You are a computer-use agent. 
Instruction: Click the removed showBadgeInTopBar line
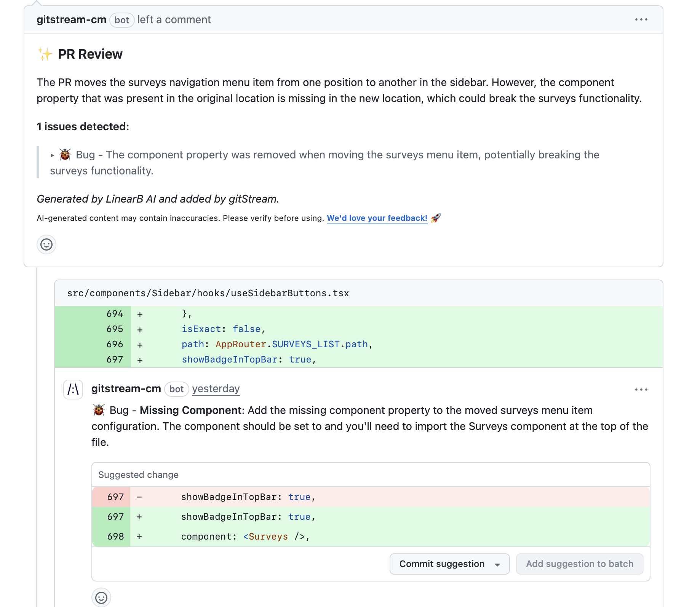coord(248,497)
